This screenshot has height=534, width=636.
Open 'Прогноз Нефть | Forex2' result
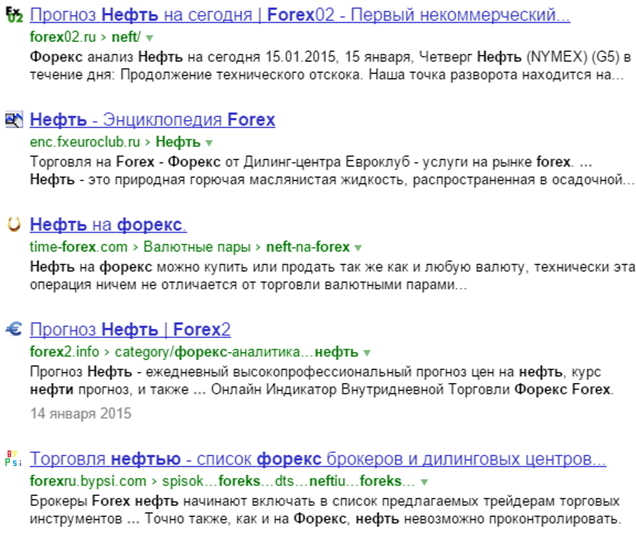[130, 330]
